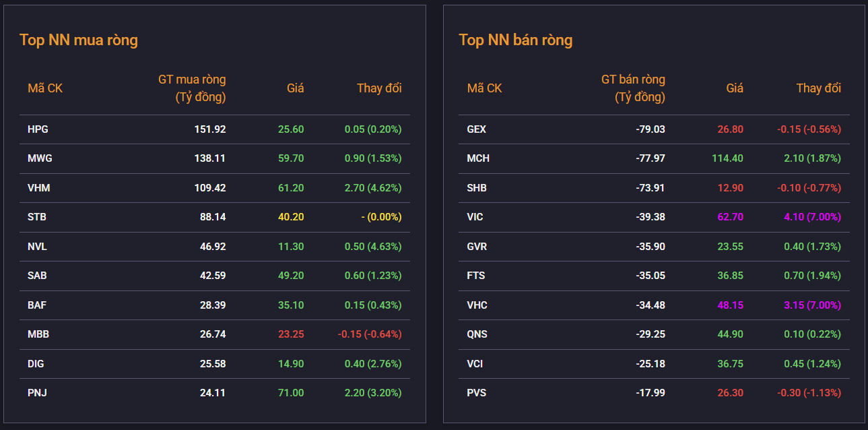
Task: Open the MWG ticker symbol
Action: coord(40,158)
